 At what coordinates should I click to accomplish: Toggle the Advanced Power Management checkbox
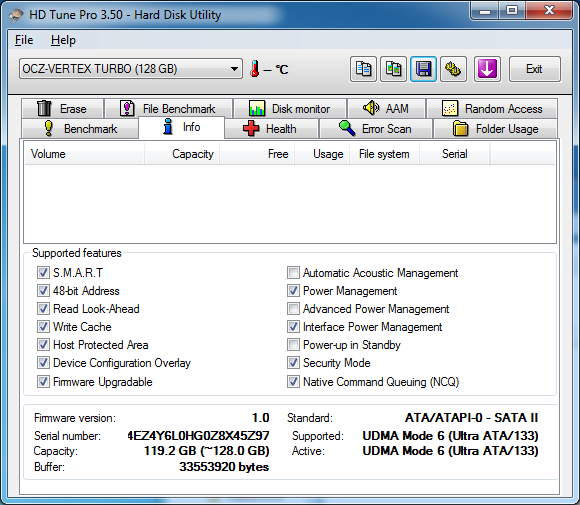click(293, 309)
